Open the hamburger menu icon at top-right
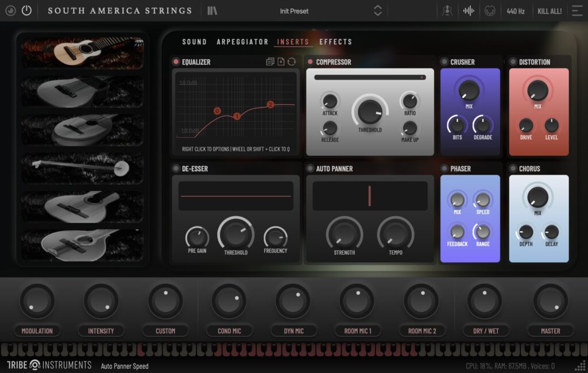 tap(577, 11)
